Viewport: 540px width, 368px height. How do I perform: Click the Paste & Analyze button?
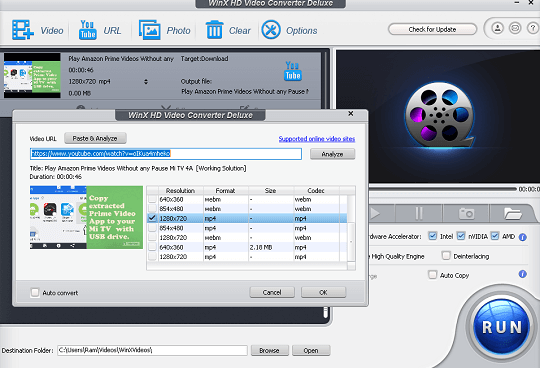pyautogui.click(x=95, y=138)
